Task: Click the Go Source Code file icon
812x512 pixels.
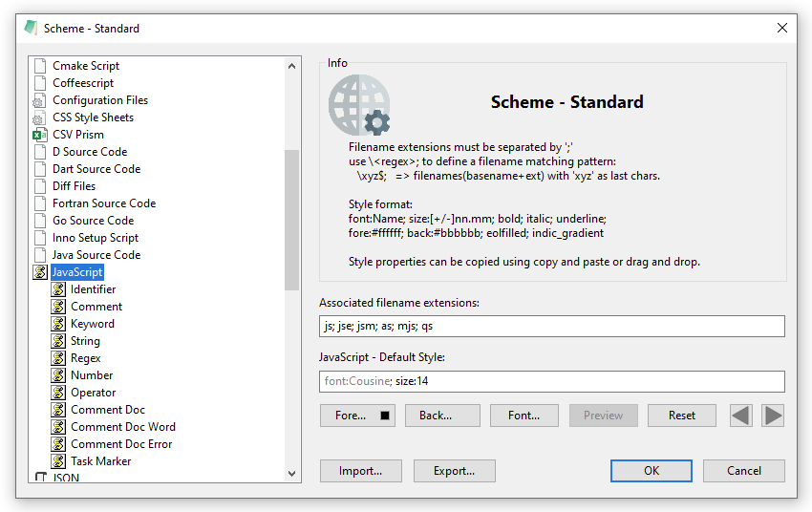Action: (x=40, y=221)
